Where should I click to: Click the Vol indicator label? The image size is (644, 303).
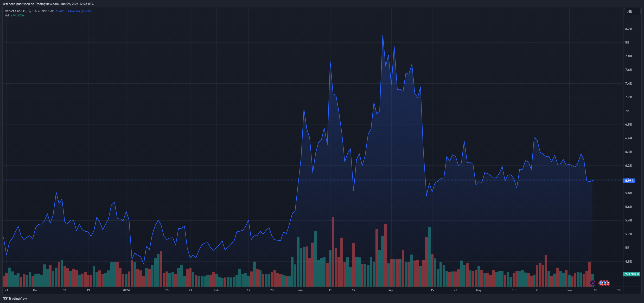(x=7, y=15)
